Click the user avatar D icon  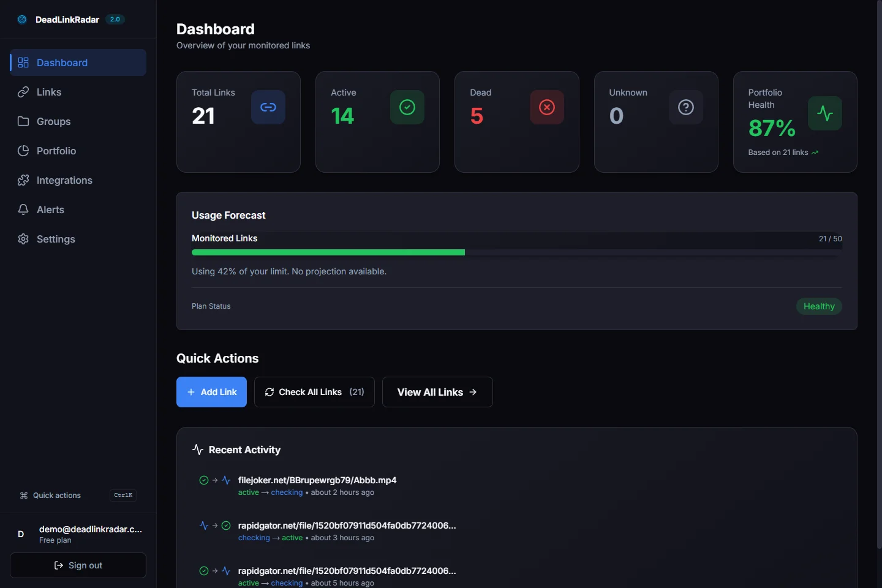pyautogui.click(x=21, y=534)
